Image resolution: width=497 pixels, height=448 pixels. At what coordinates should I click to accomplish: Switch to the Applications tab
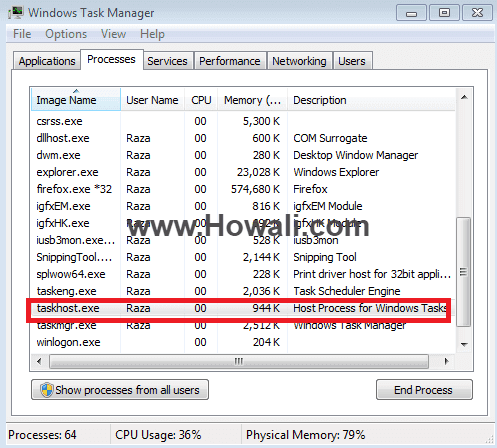coord(47,61)
